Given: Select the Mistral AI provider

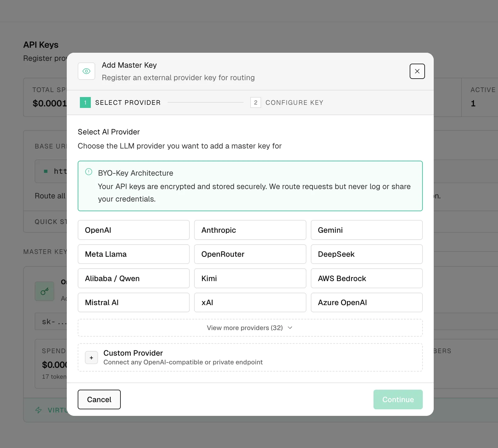Looking at the screenshot, I should coord(134,302).
